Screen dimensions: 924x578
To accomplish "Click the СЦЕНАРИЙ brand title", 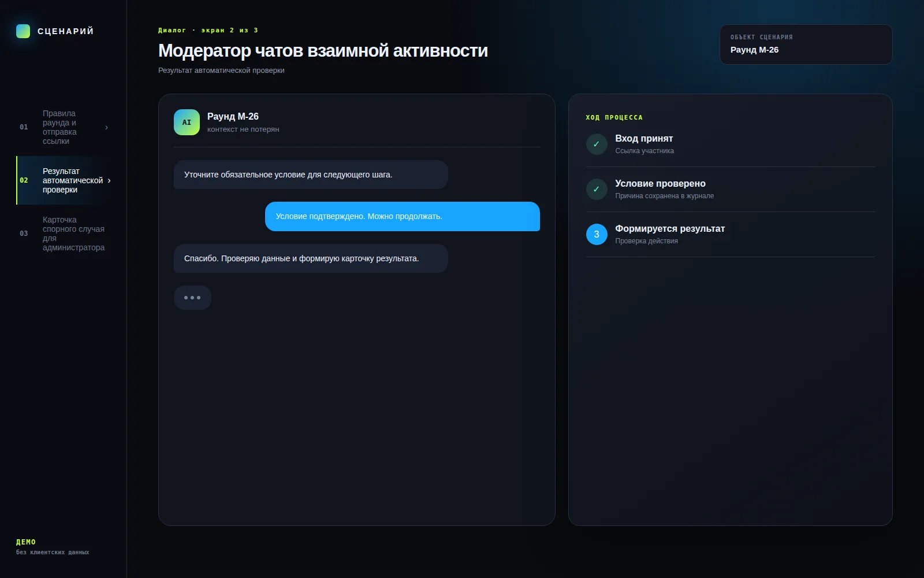I will click(65, 31).
